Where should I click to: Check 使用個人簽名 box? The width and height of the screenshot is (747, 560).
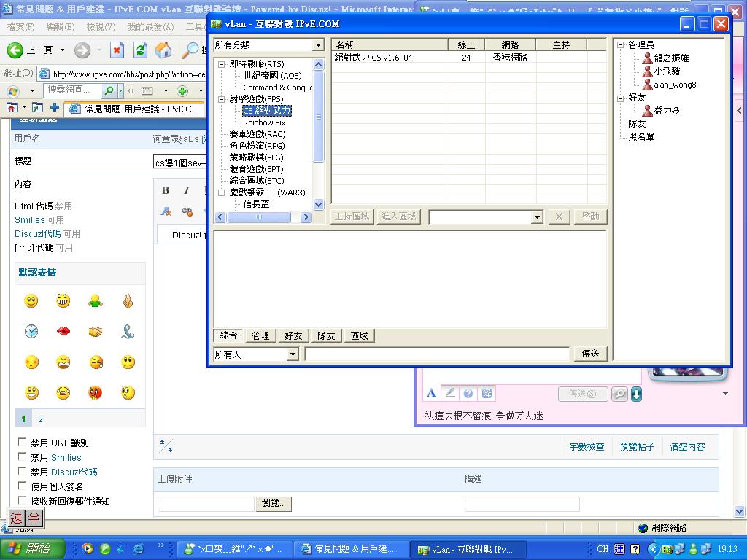pos(22,486)
